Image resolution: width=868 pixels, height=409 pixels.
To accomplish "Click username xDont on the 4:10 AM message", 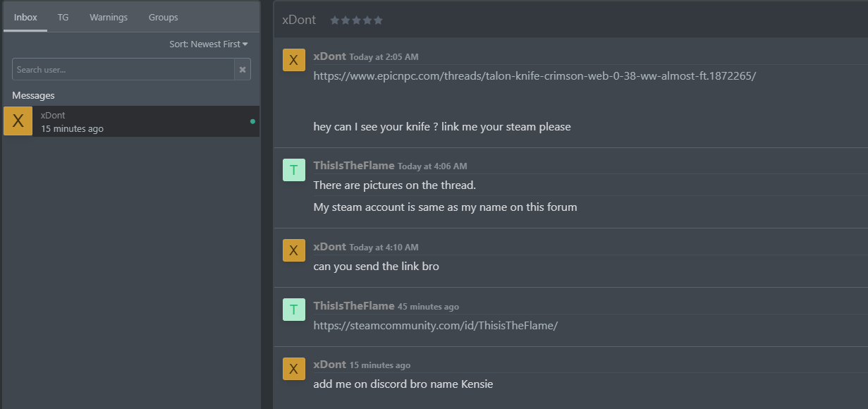I will pos(330,247).
